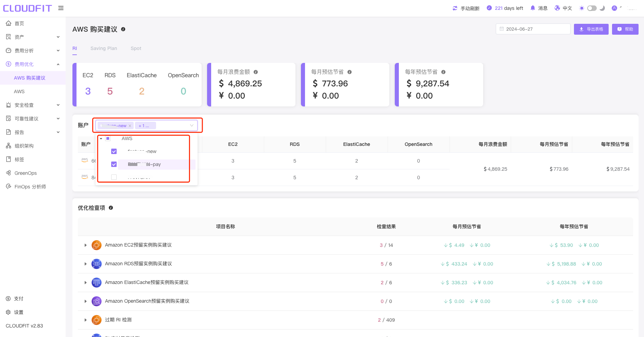Click the FinOps 分析师 sidebar icon
Screen dimensions: 644x337
(9, 186)
